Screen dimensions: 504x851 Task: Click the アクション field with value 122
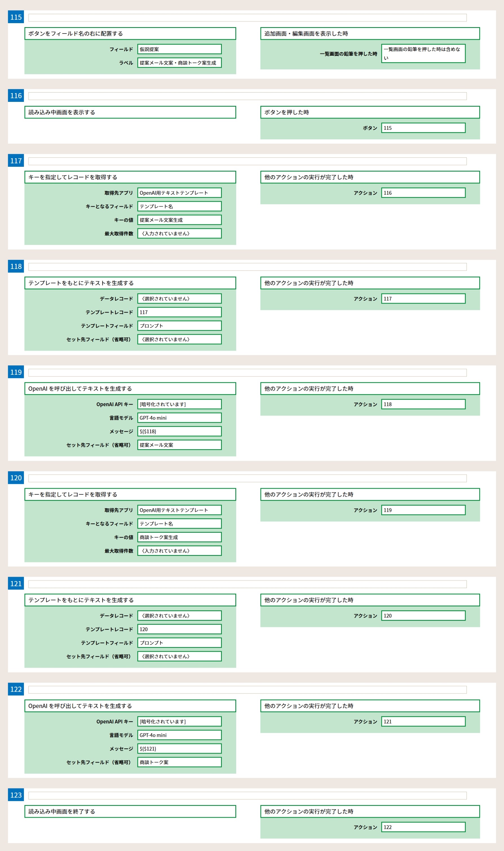[x=423, y=827]
